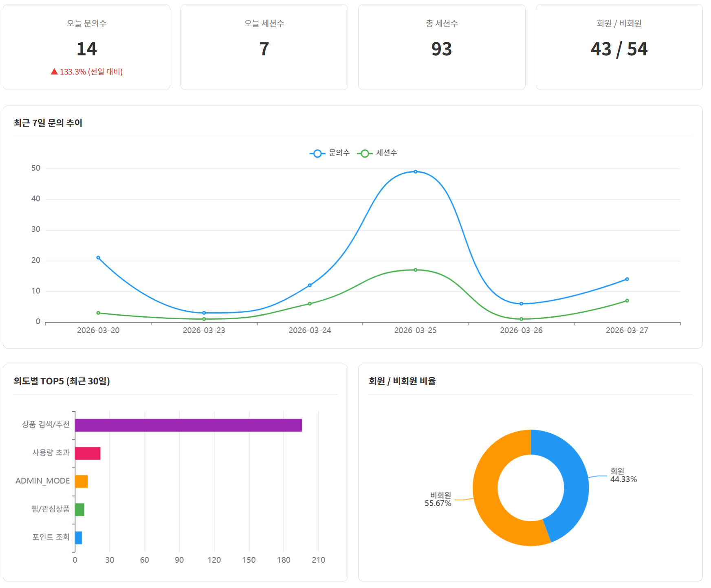Open the 오늘 문의수 summary card

[x=86, y=47]
